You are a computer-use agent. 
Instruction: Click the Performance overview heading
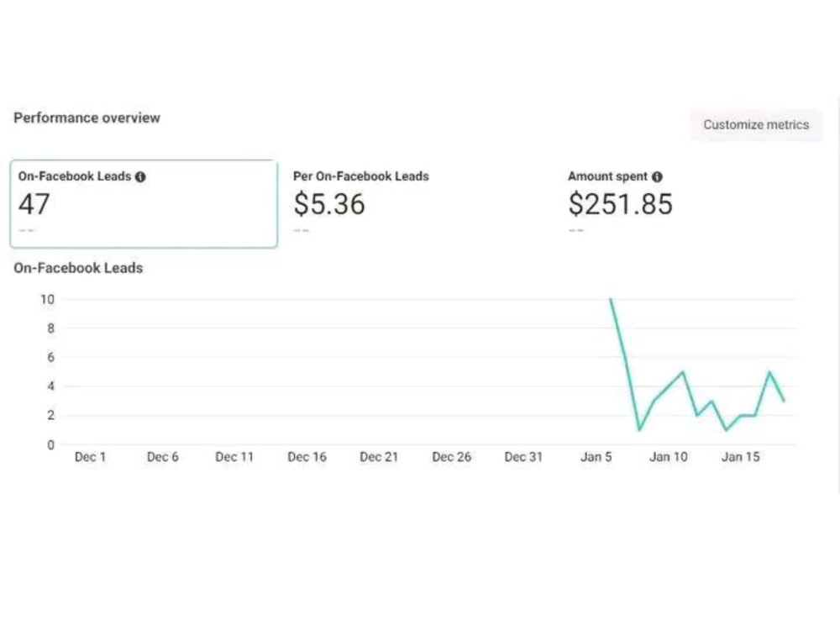(x=87, y=118)
